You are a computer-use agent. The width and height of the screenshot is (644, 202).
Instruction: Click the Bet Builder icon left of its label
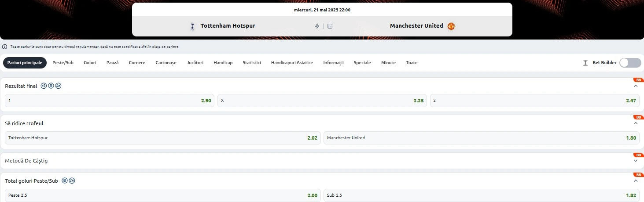pos(585,63)
